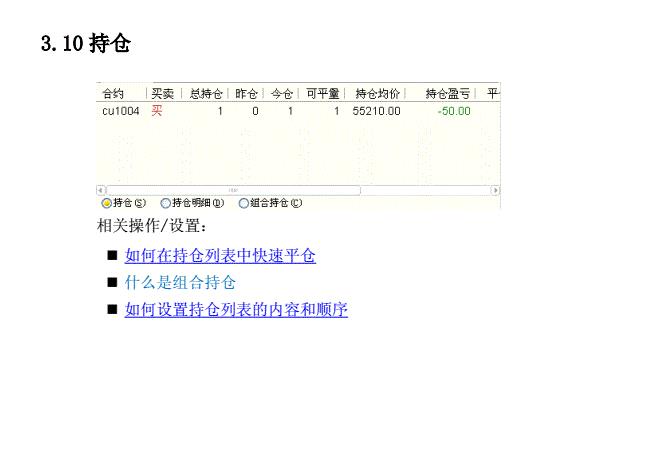Click the 昨仓 column header
The image size is (660, 453).
246,93
